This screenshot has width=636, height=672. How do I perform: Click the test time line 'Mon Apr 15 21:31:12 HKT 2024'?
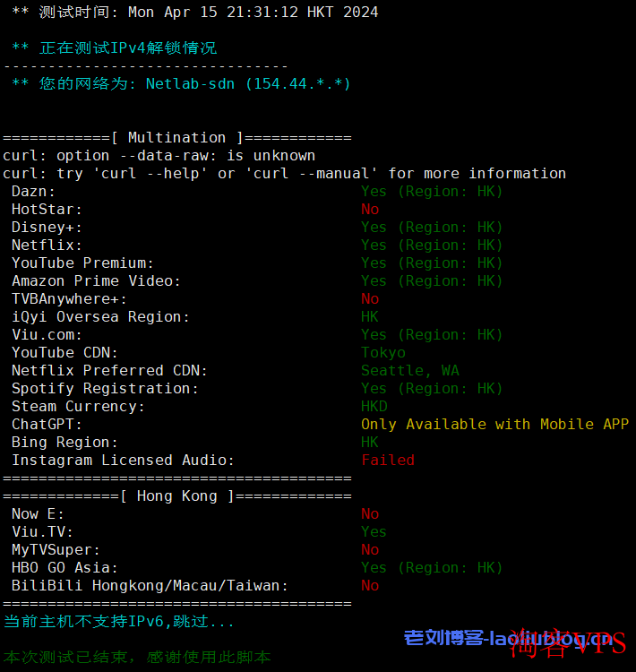253,12
